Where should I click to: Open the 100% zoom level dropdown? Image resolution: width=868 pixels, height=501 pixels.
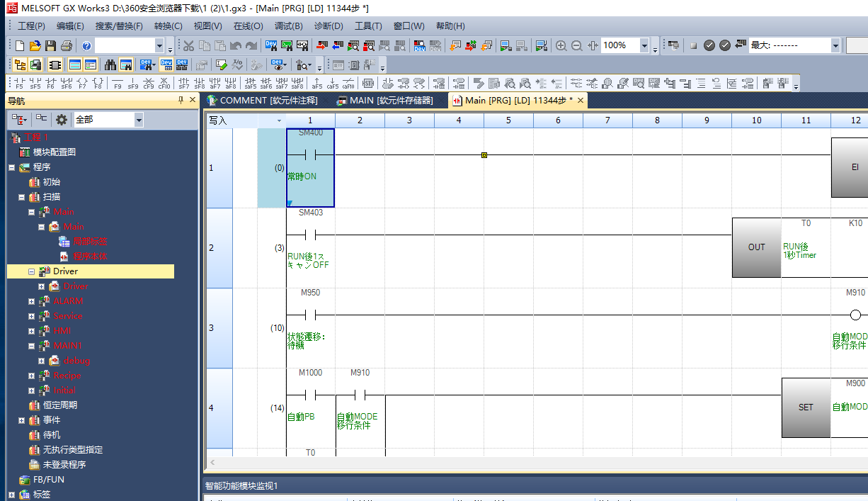tap(644, 46)
